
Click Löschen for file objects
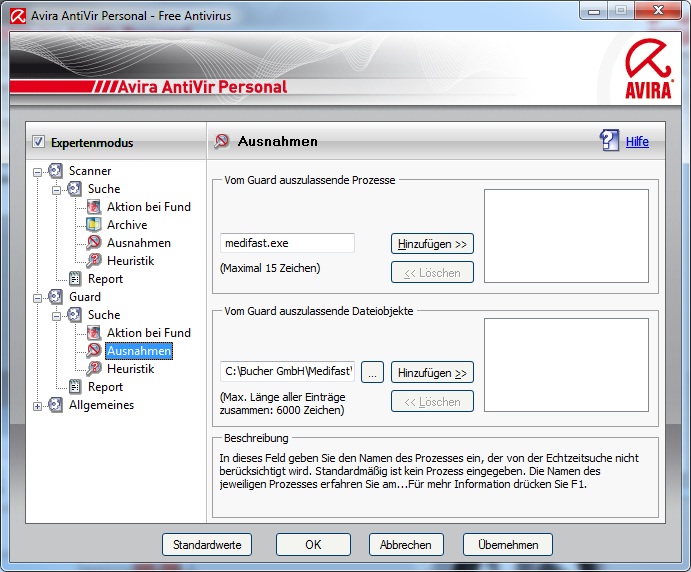[432, 401]
